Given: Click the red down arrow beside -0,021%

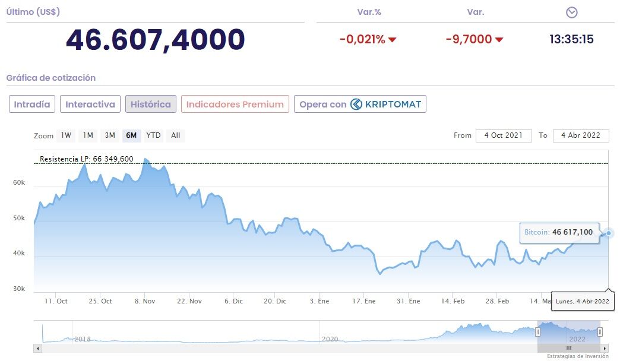Looking at the screenshot, I should tap(392, 40).
